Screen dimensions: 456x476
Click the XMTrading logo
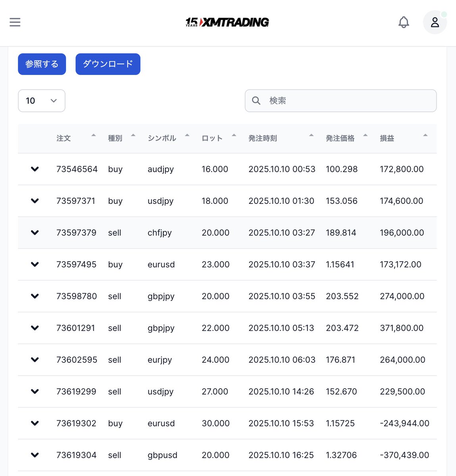[x=227, y=22]
